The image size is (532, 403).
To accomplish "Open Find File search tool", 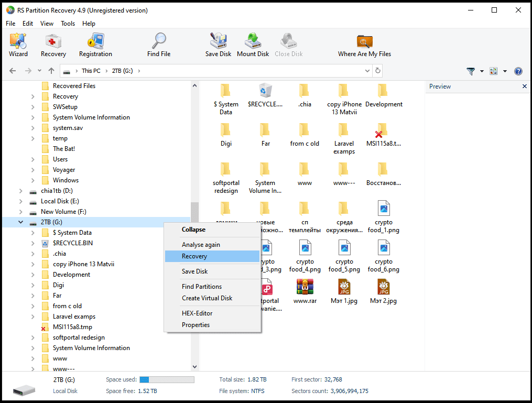I will coord(159,45).
